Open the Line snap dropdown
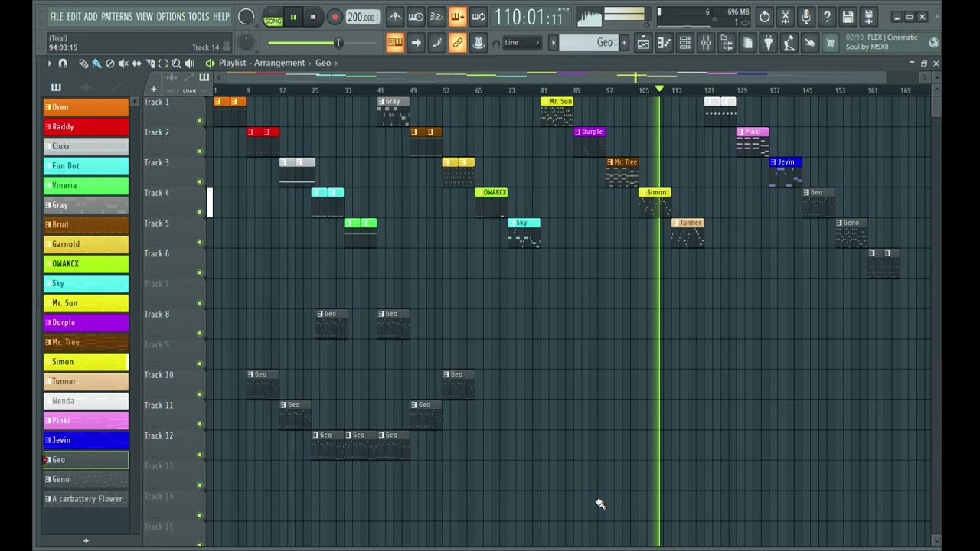Screen dimensions: 980x551 click(522, 43)
